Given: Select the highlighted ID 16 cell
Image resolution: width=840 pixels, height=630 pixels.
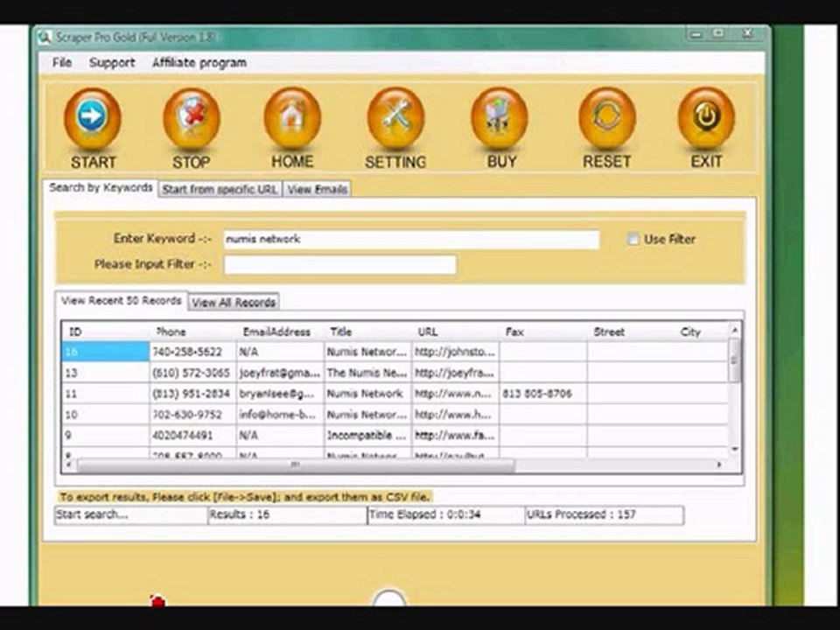Looking at the screenshot, I should pyautogui.click(x=106, y=352).
